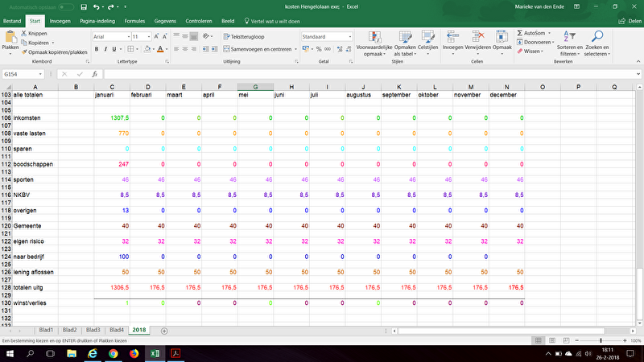Increase font size with larger A
644x362 pixels.
pos(156,36)
